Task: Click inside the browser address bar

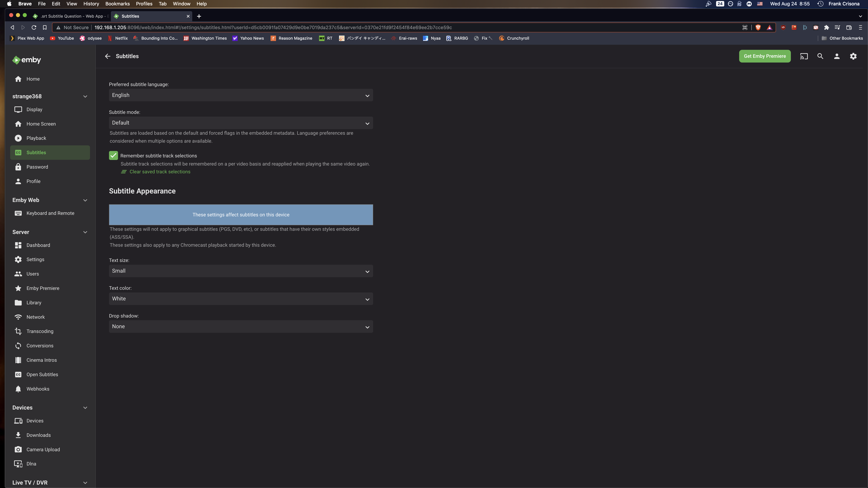Action: point(303,27)
